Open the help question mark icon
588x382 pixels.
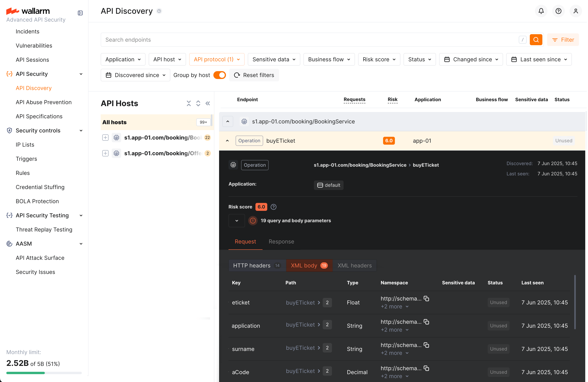(x=558, y=11)
